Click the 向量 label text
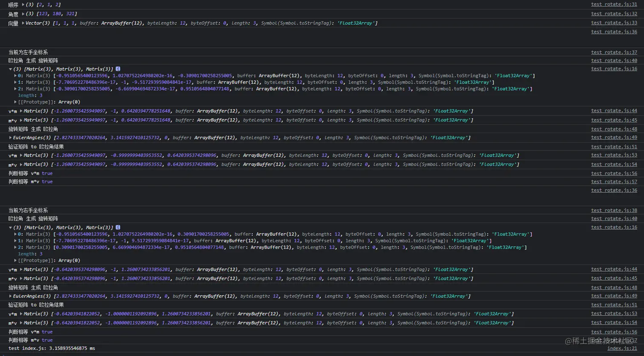 tap(13, 23)
